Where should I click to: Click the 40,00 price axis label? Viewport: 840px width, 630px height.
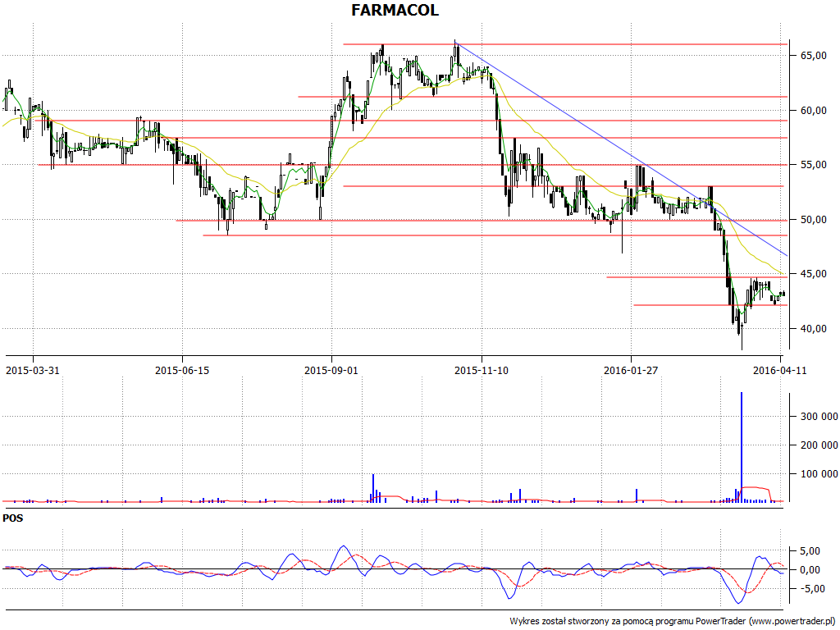pos(814,329)
